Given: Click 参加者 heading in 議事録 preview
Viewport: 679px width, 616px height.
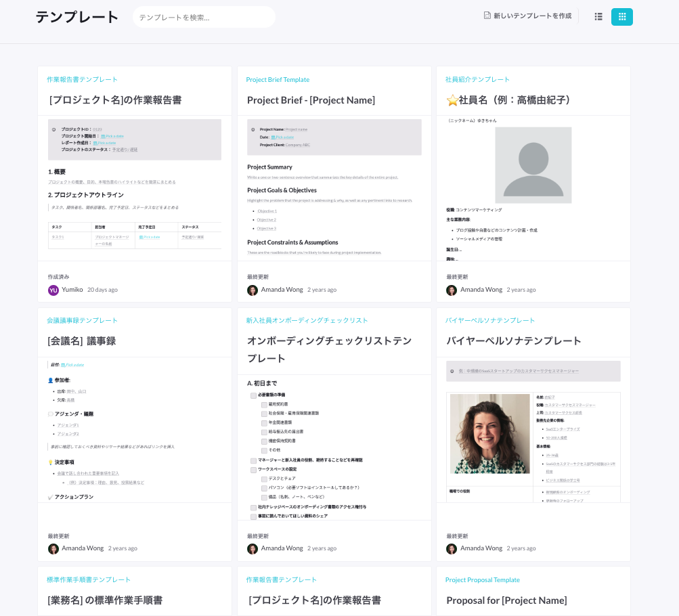Looking at the screenshot, I should coord(62,380).
